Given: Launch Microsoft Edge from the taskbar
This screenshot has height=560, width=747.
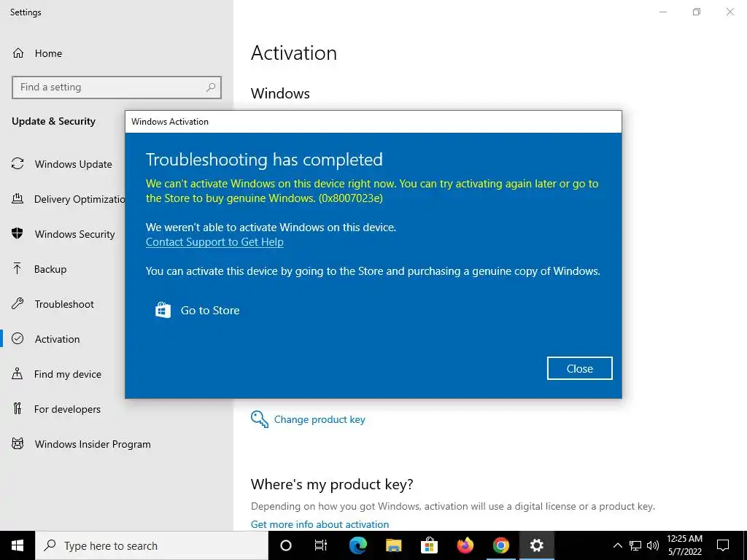Looking at the screenshot, I should point(357,545).
